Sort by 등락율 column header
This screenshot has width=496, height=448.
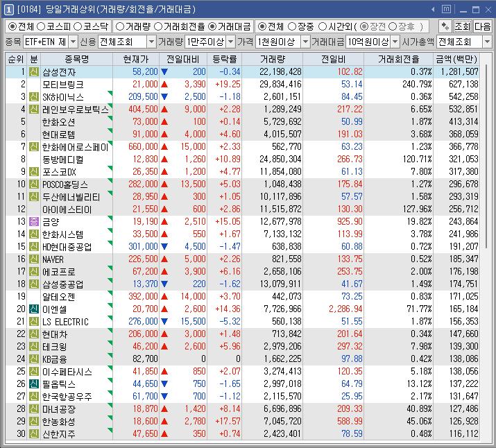tap(225, 59)
